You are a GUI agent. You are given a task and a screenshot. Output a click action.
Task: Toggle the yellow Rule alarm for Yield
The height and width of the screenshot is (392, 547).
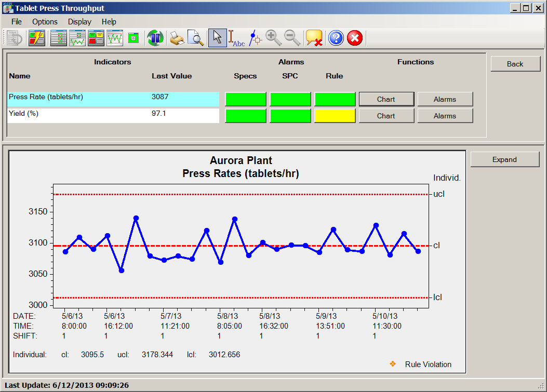[x=334, y=115]
